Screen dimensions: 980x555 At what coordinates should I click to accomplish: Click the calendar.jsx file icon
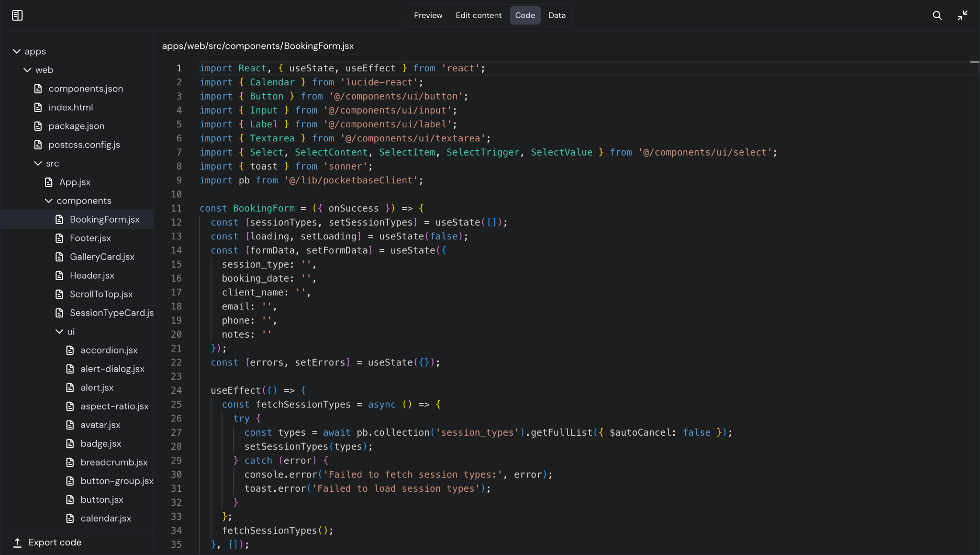(x=70, y=518)
